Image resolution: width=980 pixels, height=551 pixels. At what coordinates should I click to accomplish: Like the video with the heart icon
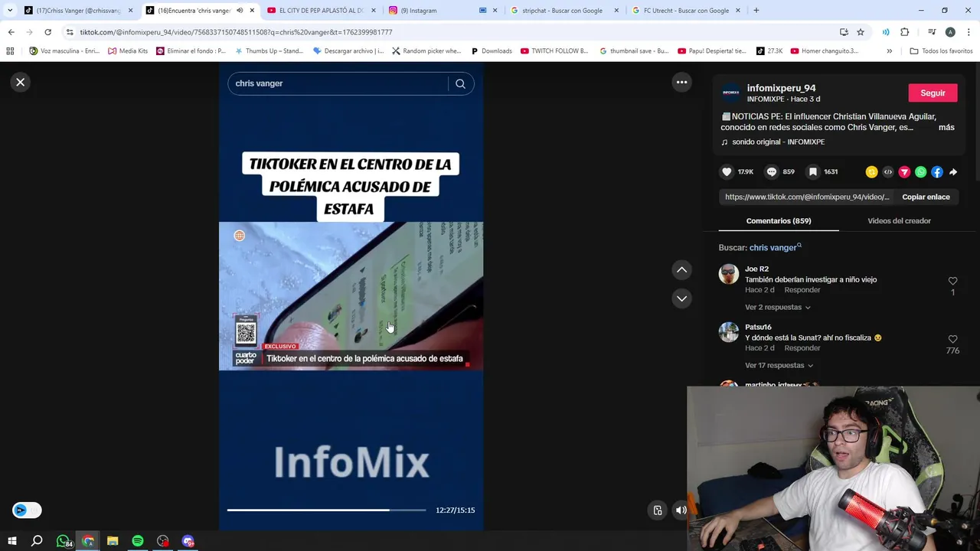[x=727, y=172]
